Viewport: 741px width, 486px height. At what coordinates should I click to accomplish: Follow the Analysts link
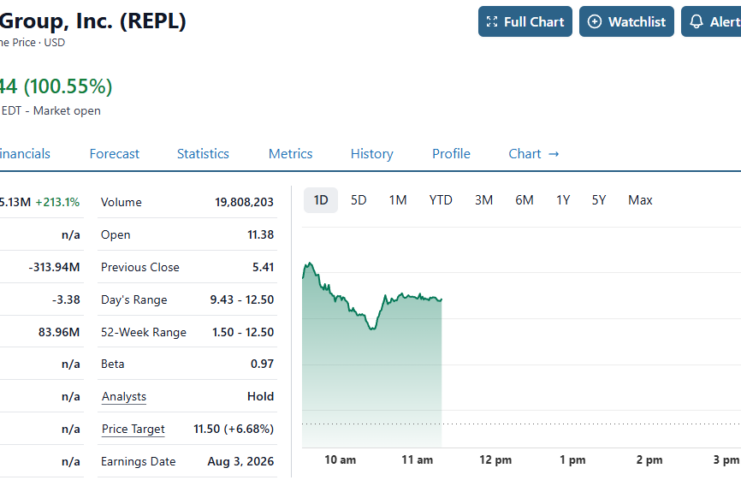124,397
